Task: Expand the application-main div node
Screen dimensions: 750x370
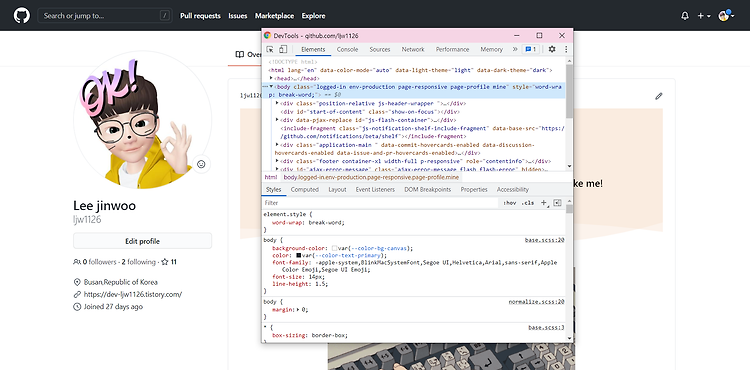Action: pyautogui.click(x=278, y=145)
